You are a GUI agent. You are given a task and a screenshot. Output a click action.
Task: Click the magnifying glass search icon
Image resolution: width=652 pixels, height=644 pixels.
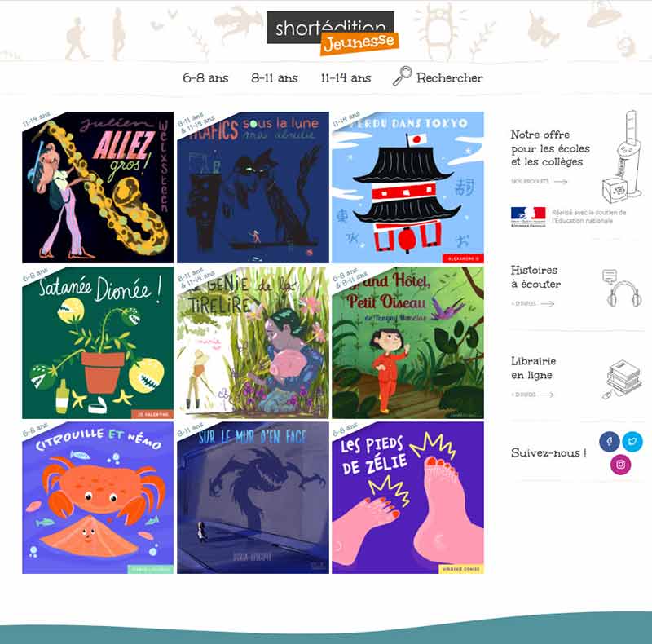point(402,76)
